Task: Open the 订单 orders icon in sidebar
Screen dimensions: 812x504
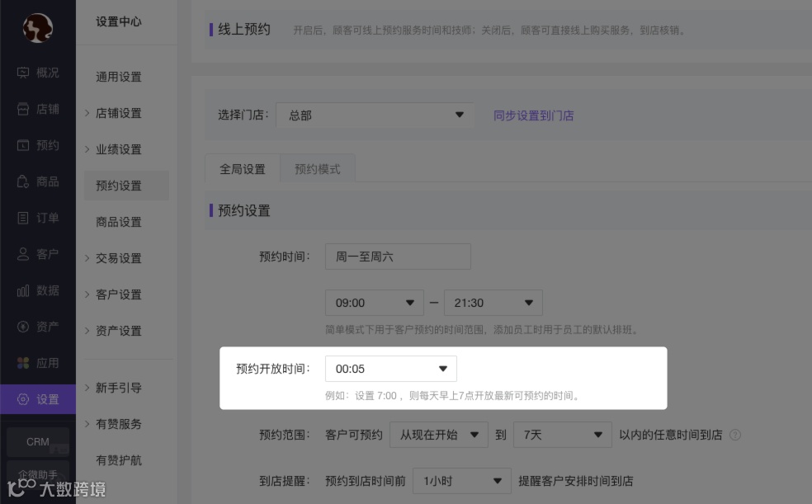Action: pyautogui.click(x=23, y=218)
